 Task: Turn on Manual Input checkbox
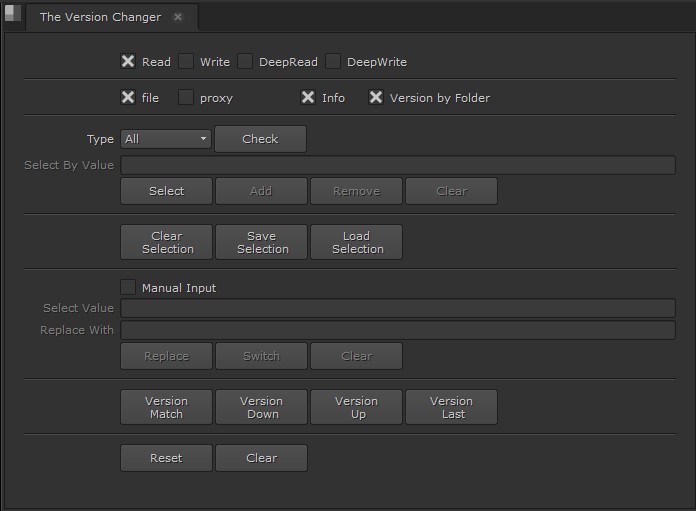[128, 287]
